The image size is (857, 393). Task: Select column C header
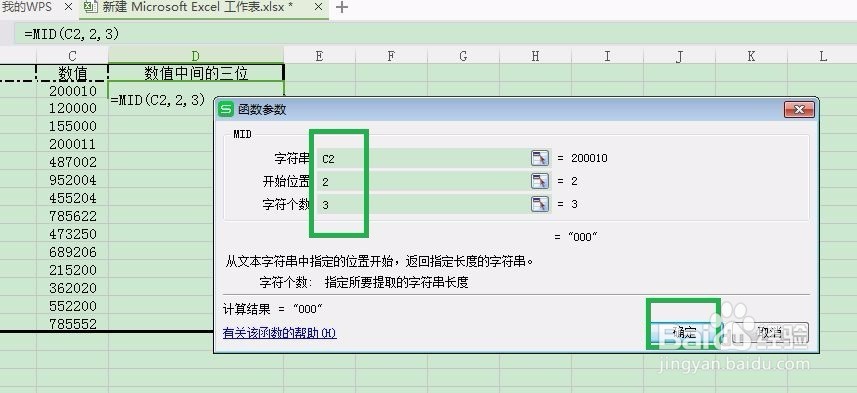pos(72,55)
